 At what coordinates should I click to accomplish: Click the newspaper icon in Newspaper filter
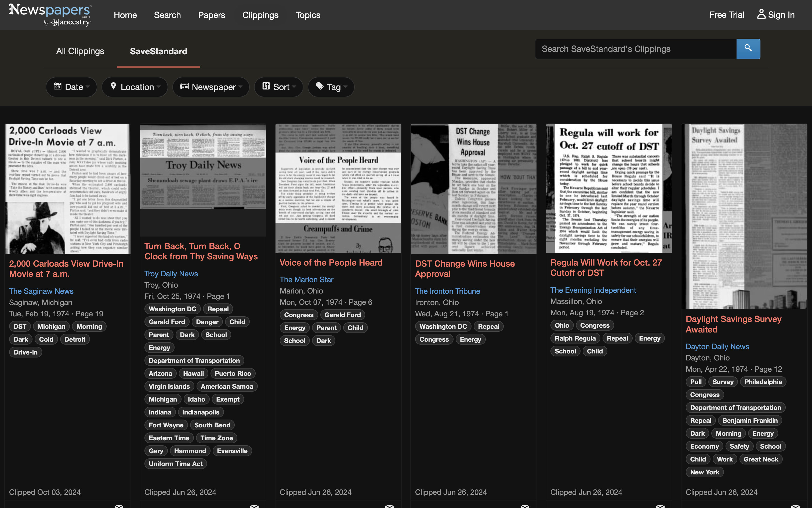point(184,86)
